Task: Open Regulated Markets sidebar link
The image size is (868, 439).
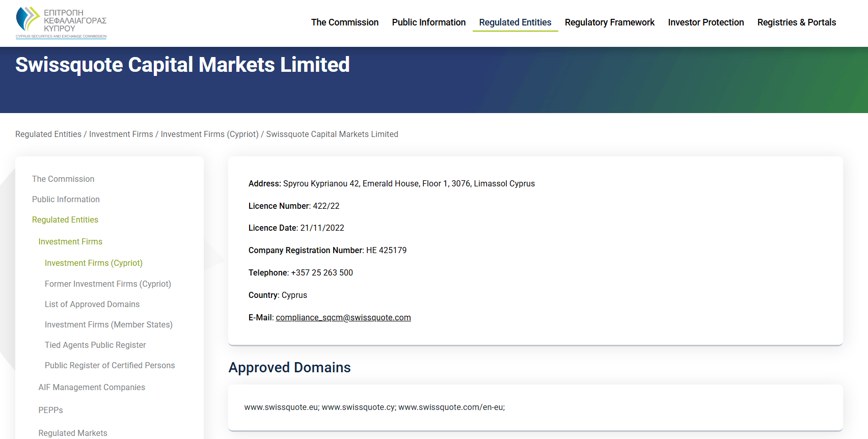Action: [x=73, y=433]
